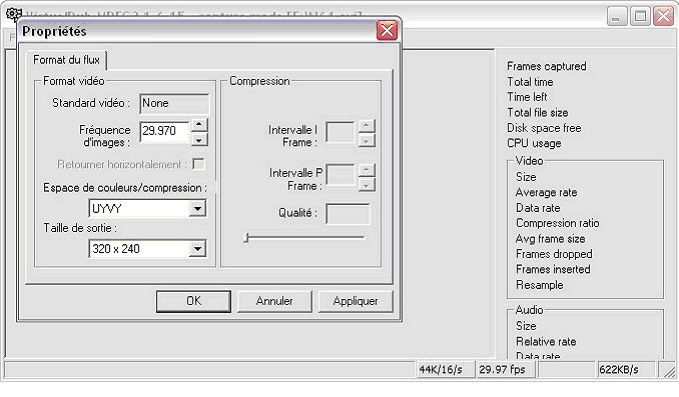Image resolution: width=679 pixels, height=397 pixels.
Task: Click the Qualité slider handle
Action: pos(246,238)
